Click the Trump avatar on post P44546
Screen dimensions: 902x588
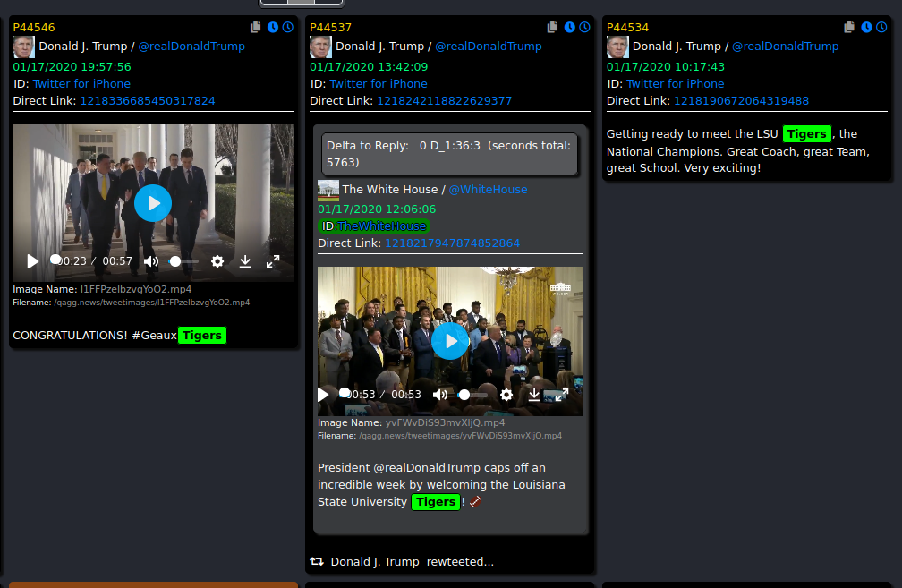click(x=23, y=47)
